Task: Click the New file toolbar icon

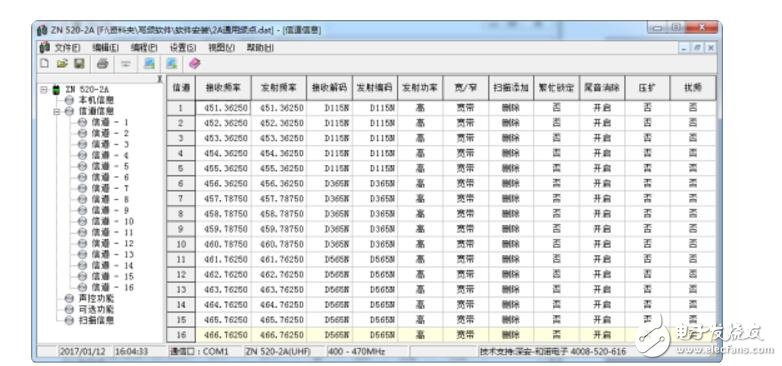Action: [45, 63]
